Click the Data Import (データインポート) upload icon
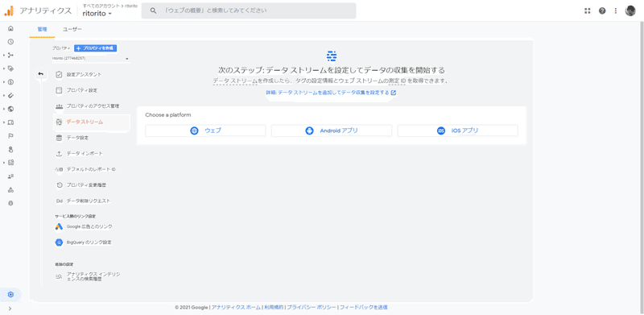 point(59,153)
